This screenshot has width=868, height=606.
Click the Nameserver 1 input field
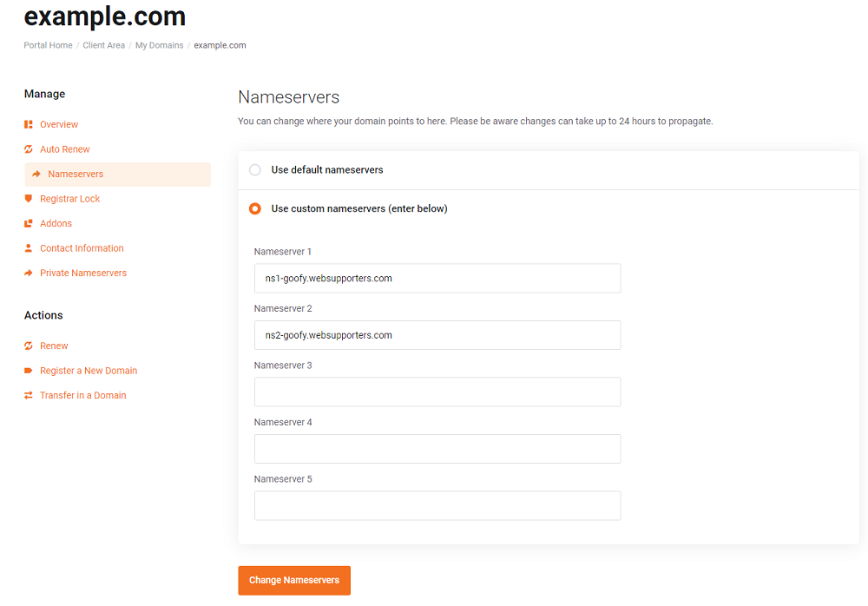point(437,278)
